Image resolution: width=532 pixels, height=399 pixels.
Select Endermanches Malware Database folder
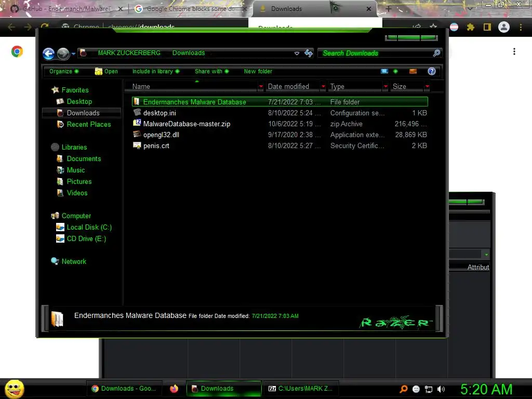pos(280,102)
